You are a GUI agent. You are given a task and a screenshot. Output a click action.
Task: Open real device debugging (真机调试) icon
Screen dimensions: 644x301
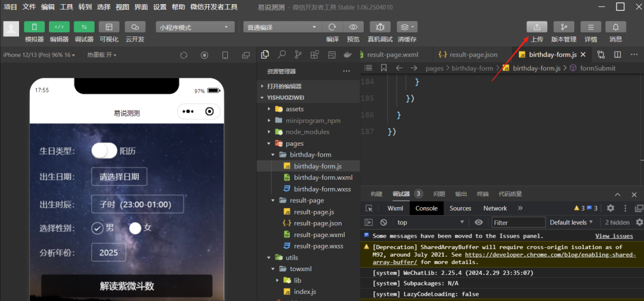click(380, 27)
